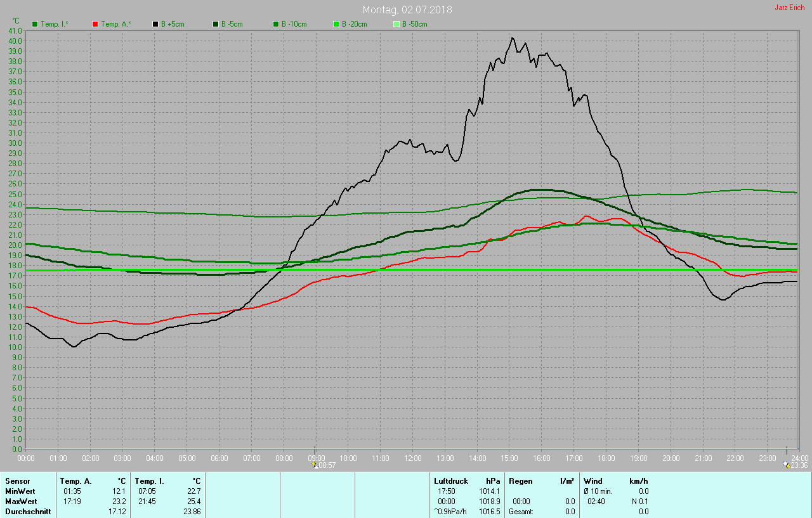This screenshot has height=518, width=812.
Task: Click the 23.2 maximum temperature value
Action: (119, 502)
